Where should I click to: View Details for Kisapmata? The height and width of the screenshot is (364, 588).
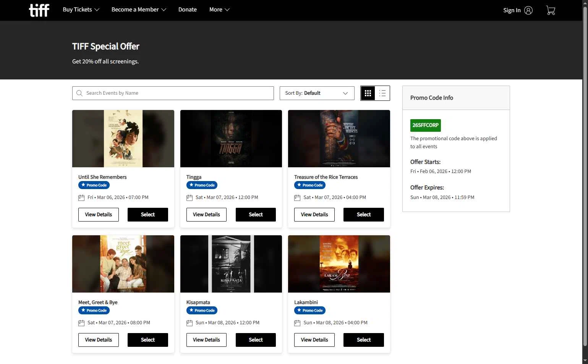click(206, 340)
